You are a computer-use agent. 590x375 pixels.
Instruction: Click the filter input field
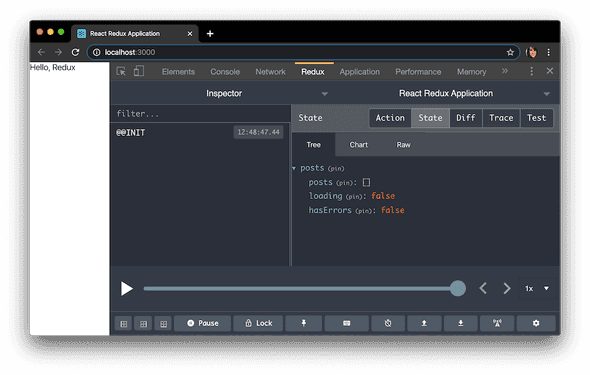(200, 114)
